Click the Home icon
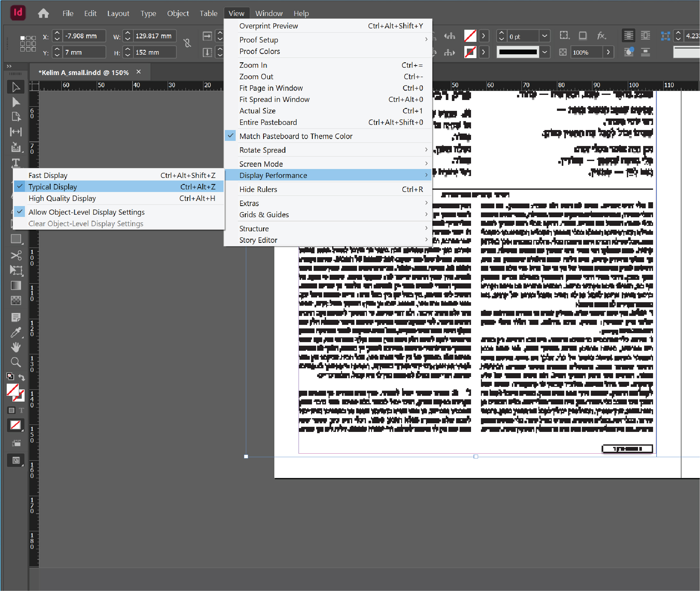This screenshot has height=591, width=700. click(x=43, y=13)
